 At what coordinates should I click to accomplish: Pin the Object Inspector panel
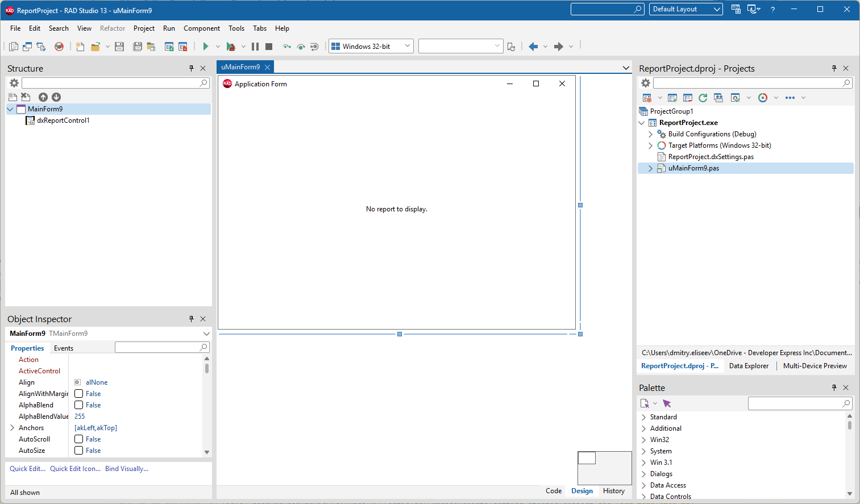(x=192, y=319)
